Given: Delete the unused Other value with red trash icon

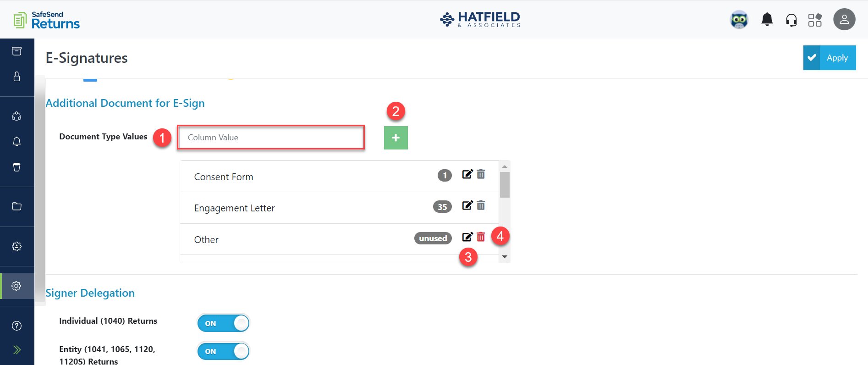Looking at the screenshot, I should [481, 237].
